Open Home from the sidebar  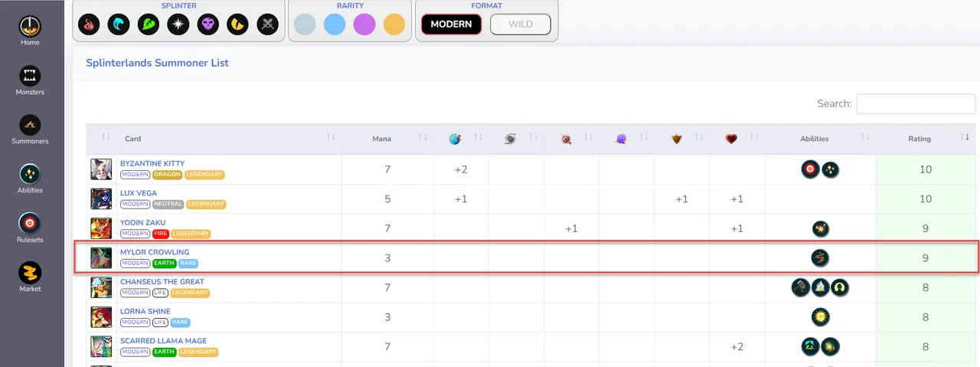click(30, 31)
